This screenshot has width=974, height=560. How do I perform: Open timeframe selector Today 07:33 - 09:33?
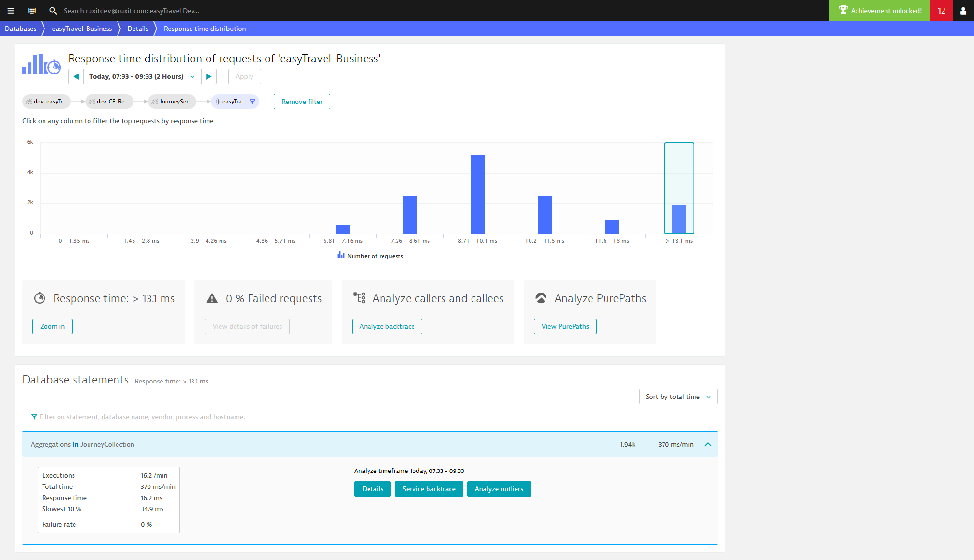(x=142, y=76)
